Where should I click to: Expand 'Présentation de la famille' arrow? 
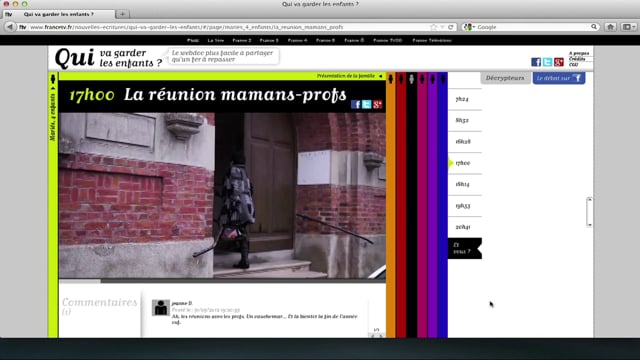click(x=380, y=76)
